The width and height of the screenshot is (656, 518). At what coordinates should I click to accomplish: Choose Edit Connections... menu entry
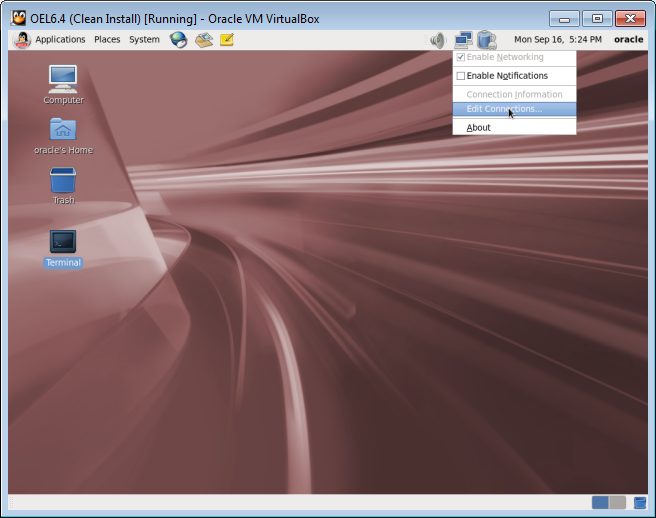(x=514, y=109)
